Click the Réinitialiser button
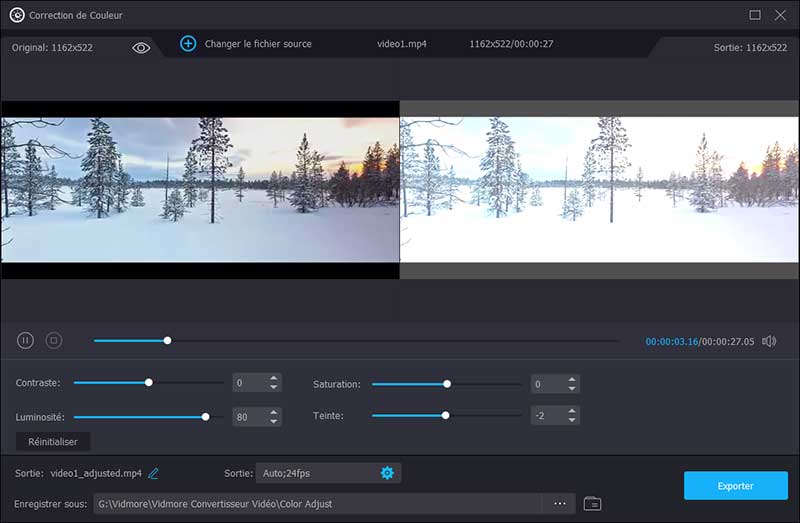 (53, 441)
